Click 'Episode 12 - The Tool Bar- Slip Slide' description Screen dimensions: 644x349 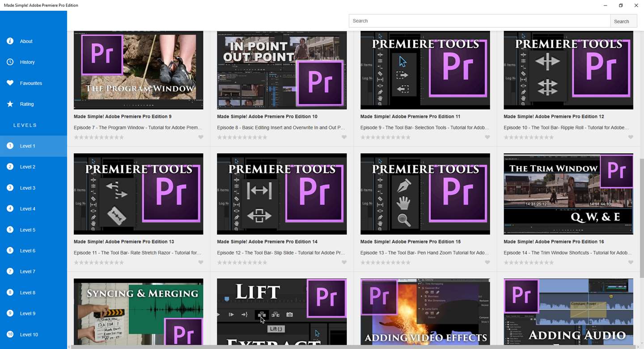pyautogui.click(x=281, y=253)
